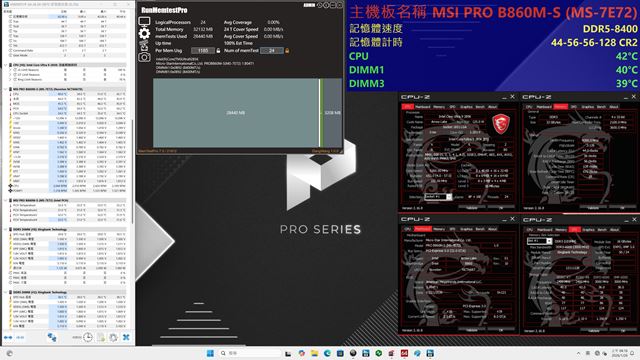640x360 pixels.
Task: Open the colorful Copilot icon on the taskbar
Action: pos(302,353)
